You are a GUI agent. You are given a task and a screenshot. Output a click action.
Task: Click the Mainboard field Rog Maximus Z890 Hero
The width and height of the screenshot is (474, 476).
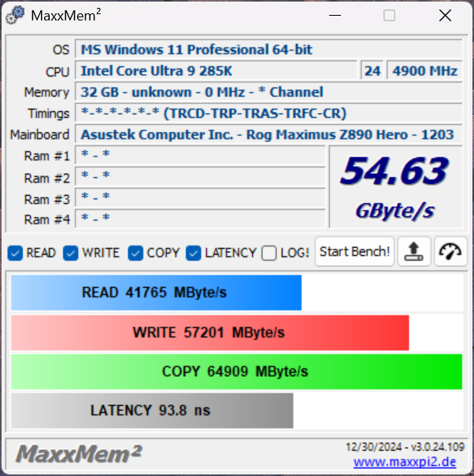pos(269,135)
